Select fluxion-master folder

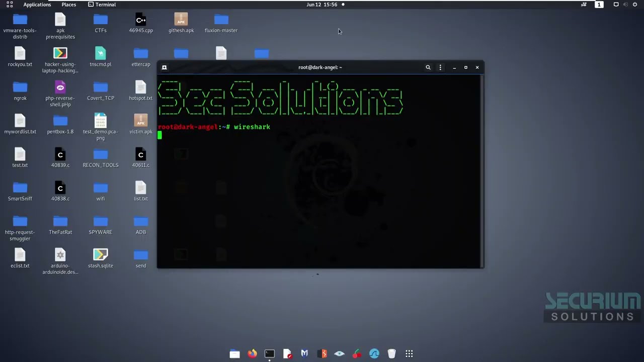click(221, 24)
